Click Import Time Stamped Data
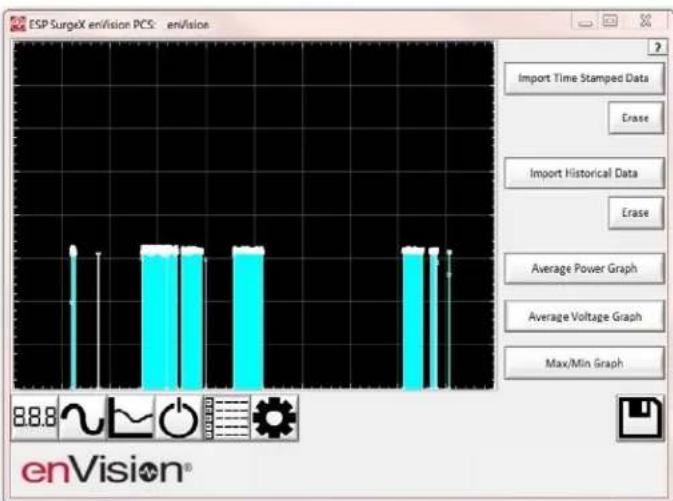 (x=584, y=79)
